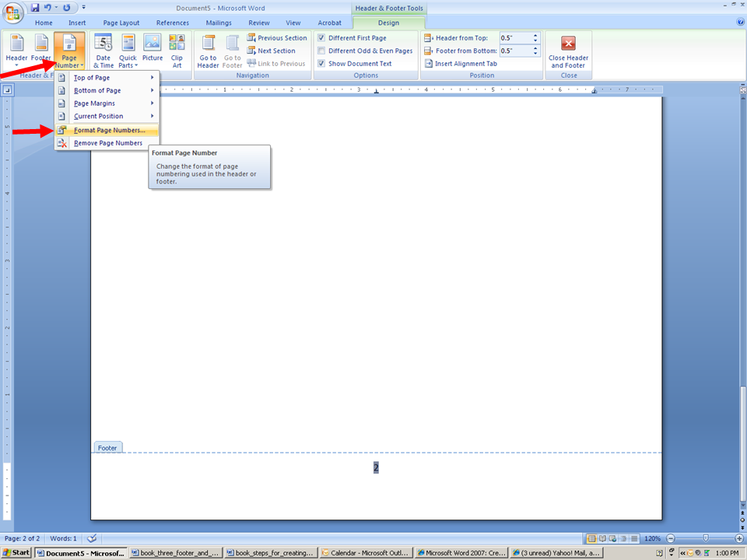This screenshot has width=747, height=560.
Task: Expand Top of Page submenu
Action: [107, 78]
